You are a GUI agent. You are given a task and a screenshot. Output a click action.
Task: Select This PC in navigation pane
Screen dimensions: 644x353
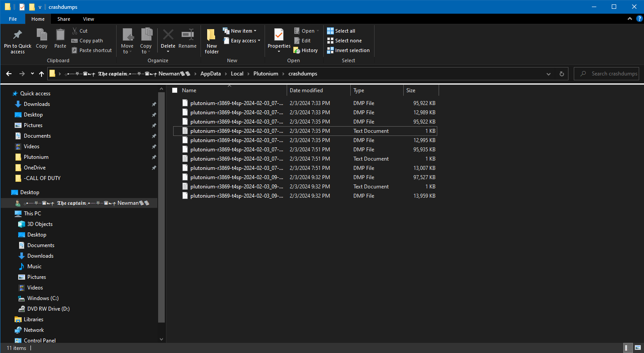tap(32, 214)
